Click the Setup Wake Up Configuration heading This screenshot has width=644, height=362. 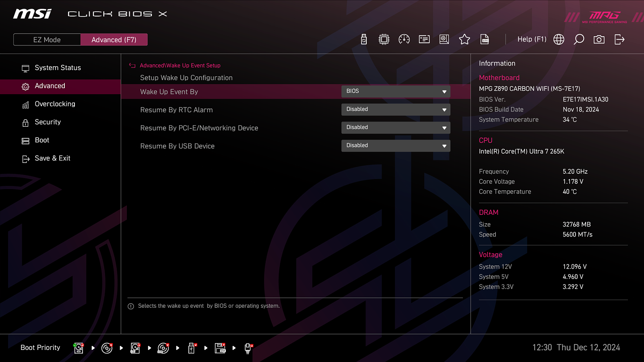pos(186,78)
